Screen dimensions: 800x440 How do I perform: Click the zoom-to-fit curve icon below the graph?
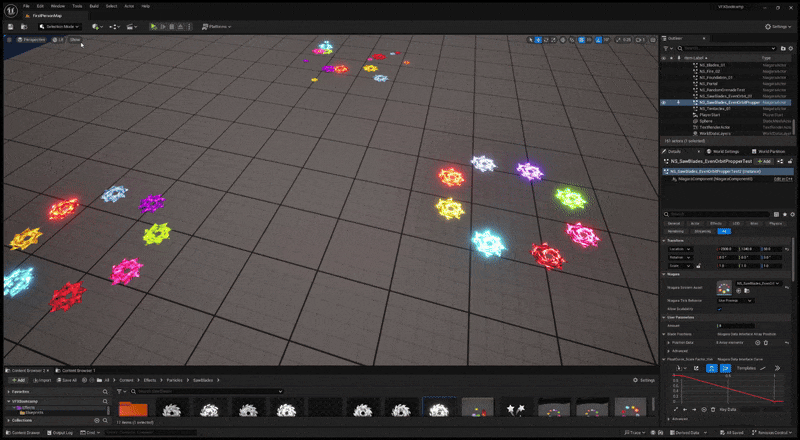(x=676, y=409)
